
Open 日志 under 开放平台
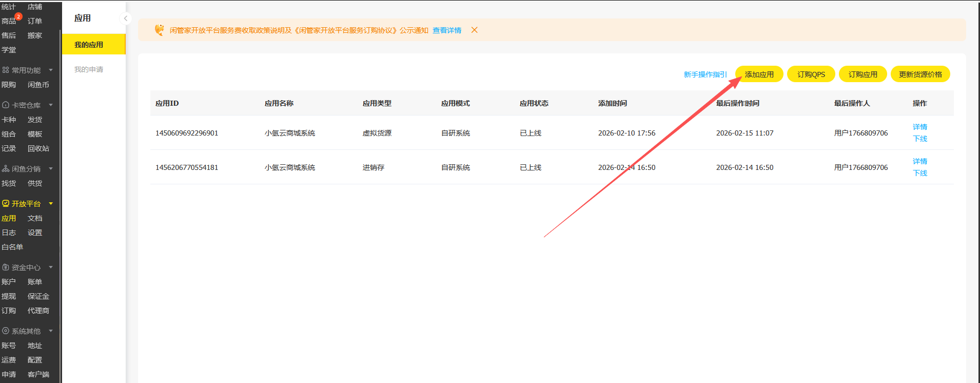pos(9,233)
